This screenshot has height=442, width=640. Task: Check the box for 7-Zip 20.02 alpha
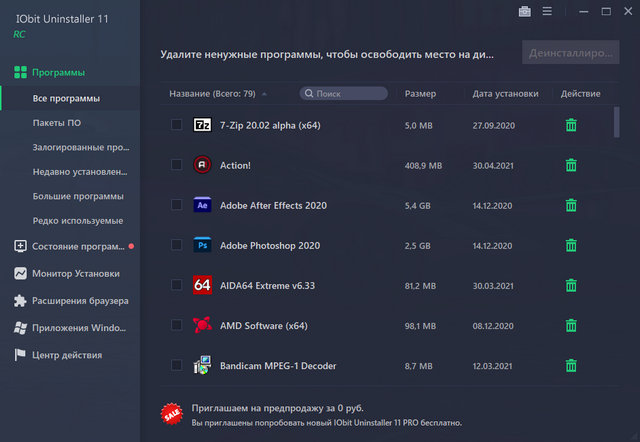coord(176,125)
